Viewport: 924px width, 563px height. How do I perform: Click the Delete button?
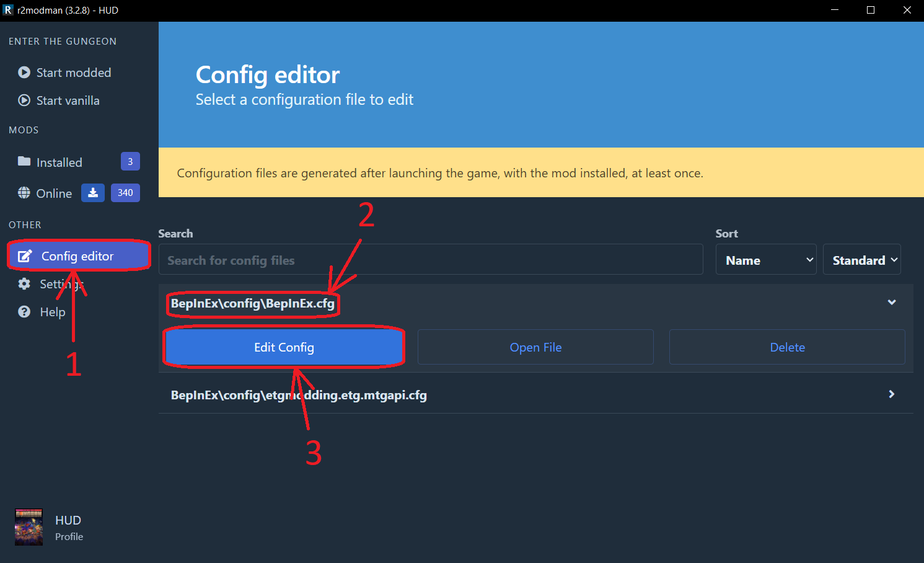[787, 347]
